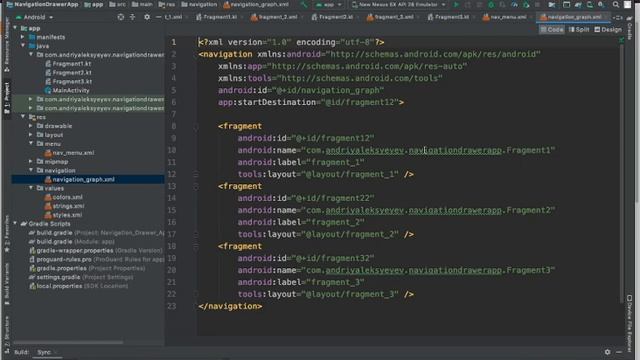Image resolution: width=640 pixels, height=360 pixels.
Task: Switch editor to Code view
Action: click(552, 29)
